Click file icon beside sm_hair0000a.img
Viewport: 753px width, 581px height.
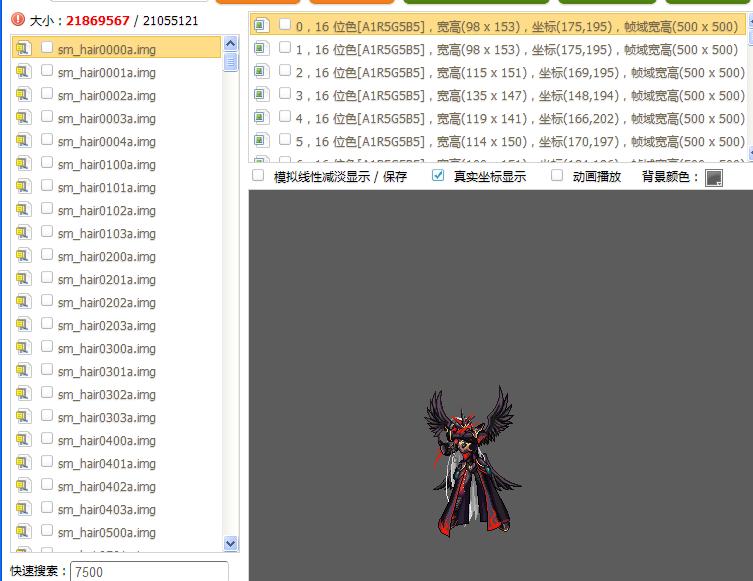coord(23,48)
